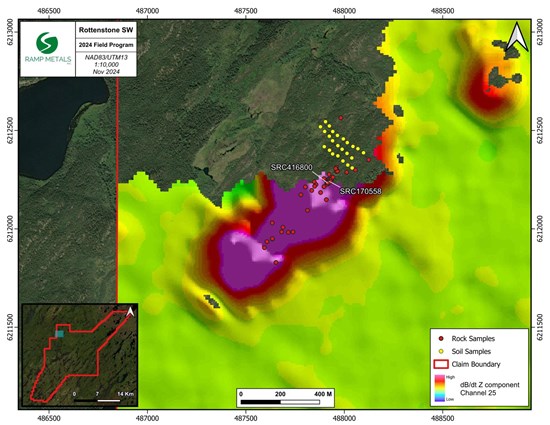The width and height of the screenshot is (550, 425).
Task: Select the SRC170558 sample label
Action: 360,191
